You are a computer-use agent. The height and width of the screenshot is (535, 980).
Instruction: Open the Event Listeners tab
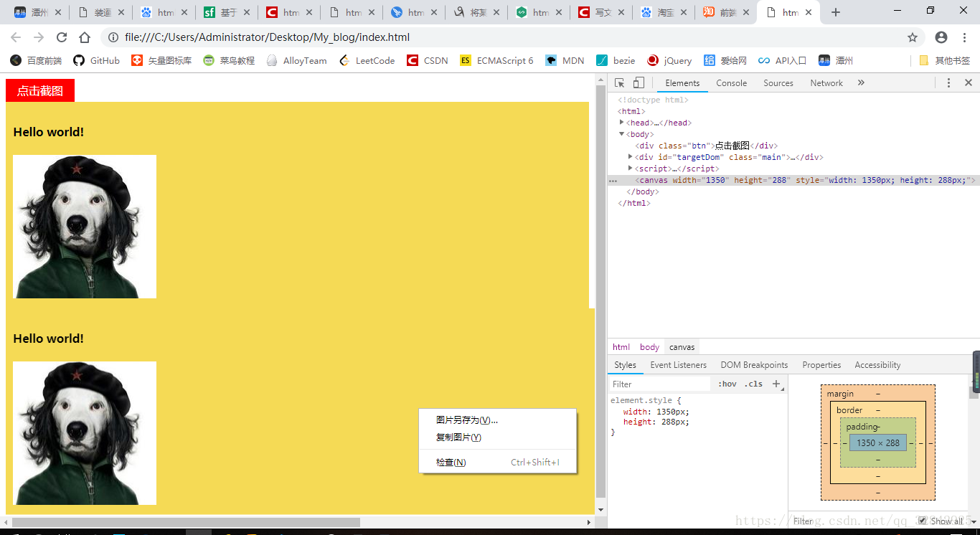[679, 365]
